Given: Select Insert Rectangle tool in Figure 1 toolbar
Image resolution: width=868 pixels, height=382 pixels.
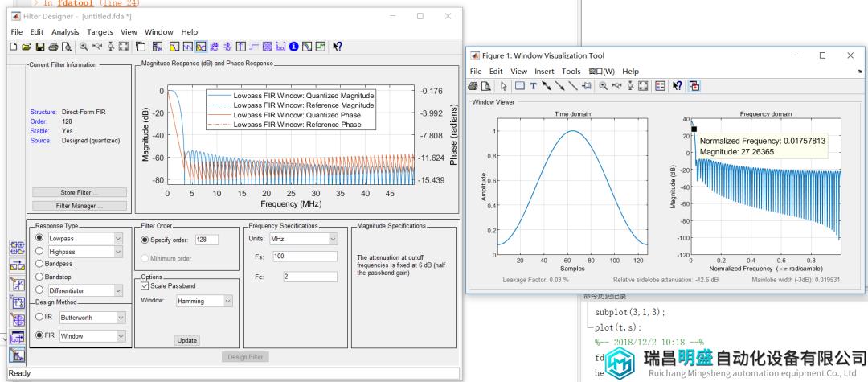Looking at the screenshot, I should (x=520, y=86).
